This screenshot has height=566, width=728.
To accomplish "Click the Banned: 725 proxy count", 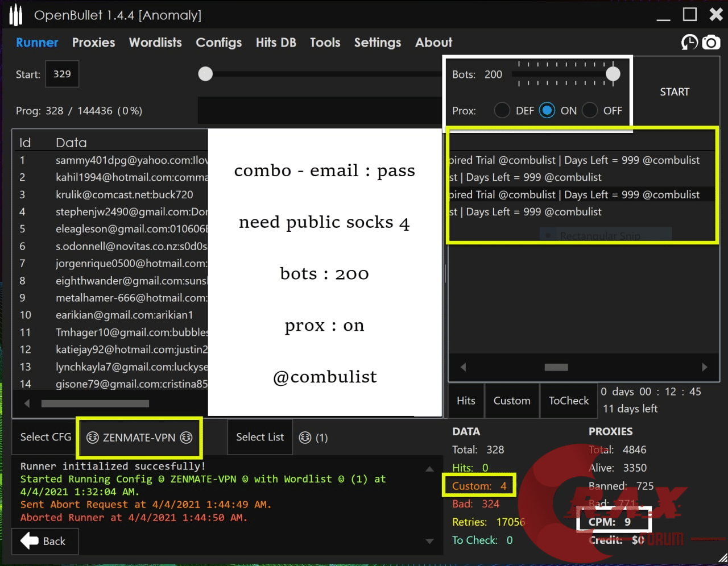I will [x=621, y=486].
